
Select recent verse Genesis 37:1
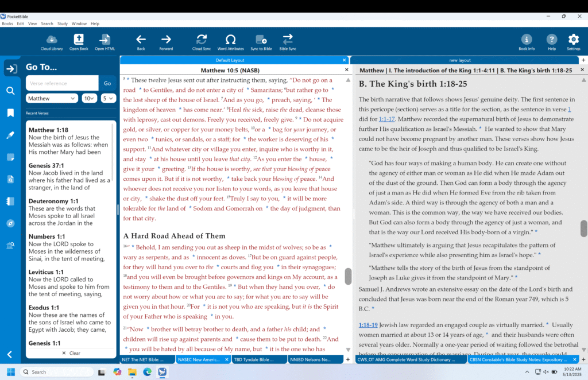pos(69,176)
